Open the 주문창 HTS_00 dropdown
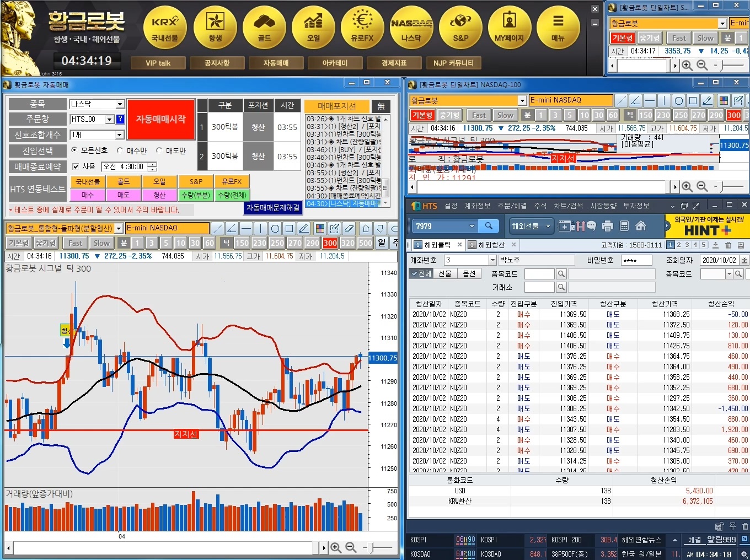This screenshot has height=560, width=750. 110,120
